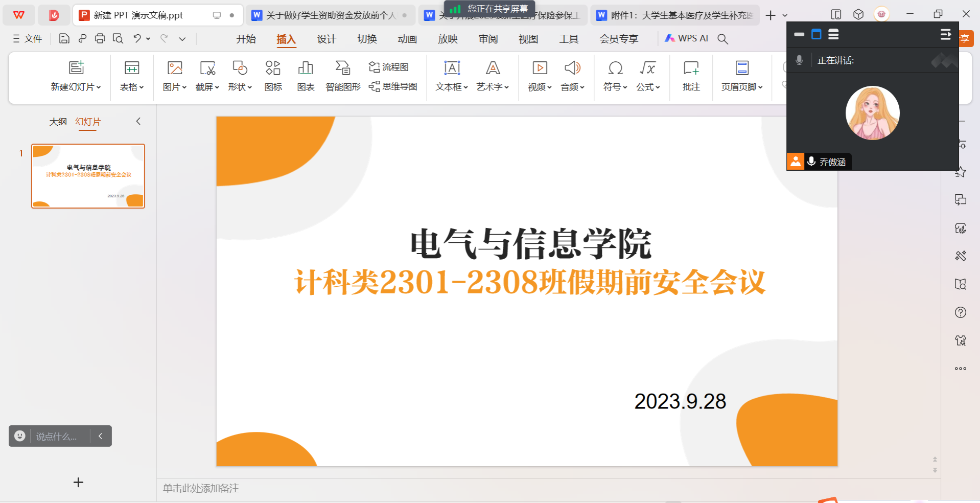The image size is (980, 503).
Task: Collapse the slide panel with chevron
Action: [x=138, y=121]
